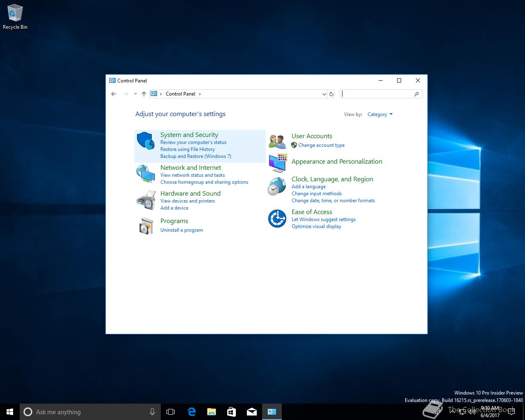Click Restore using File History
The width and height of the screenshot is (525, 420).
point(187,149)
